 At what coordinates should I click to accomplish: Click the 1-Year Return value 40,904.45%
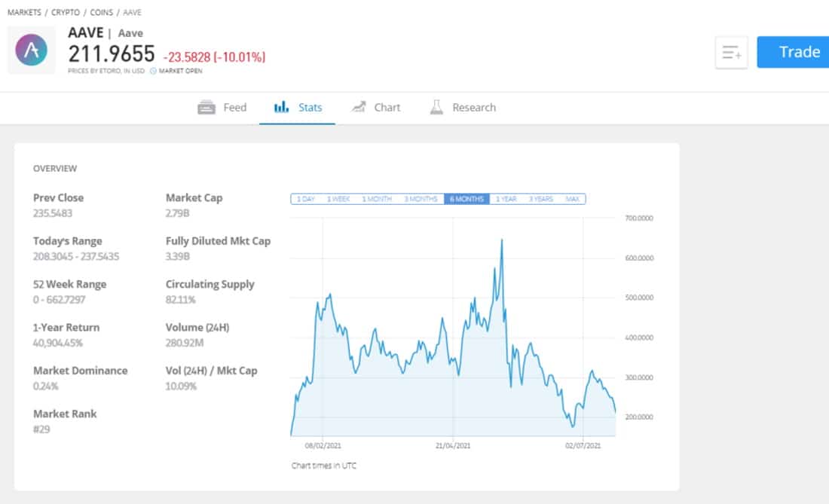[x=58, y=344]
